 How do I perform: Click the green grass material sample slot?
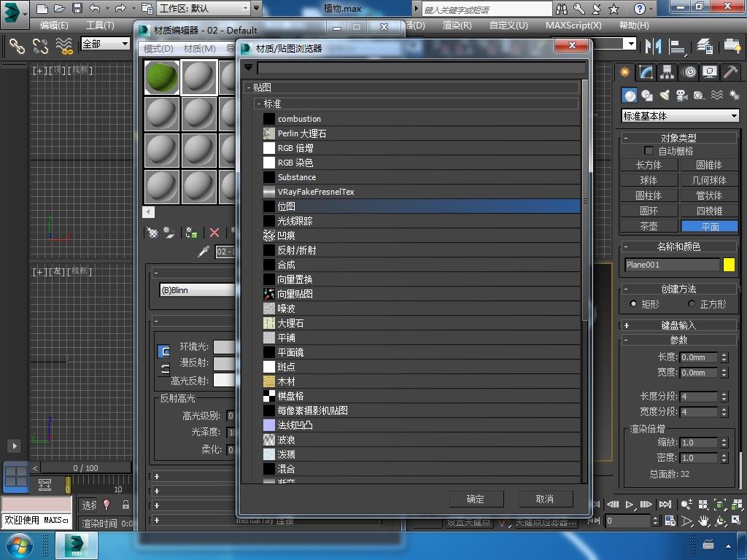[x=162, y=77]
